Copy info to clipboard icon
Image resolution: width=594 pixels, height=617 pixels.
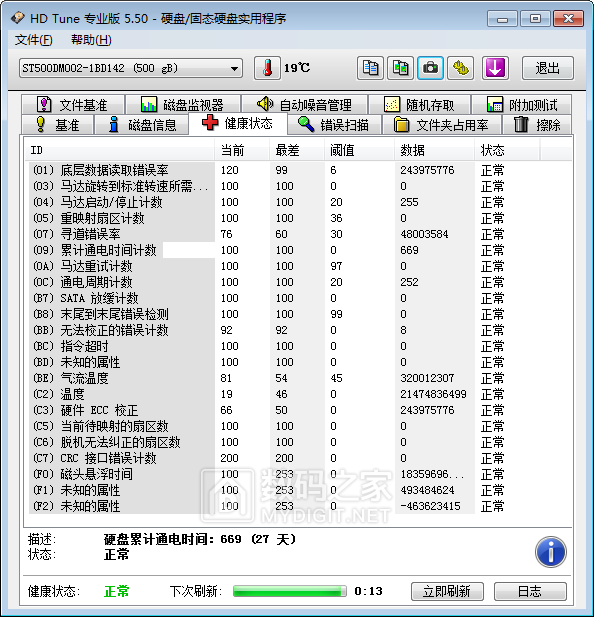coord(370,68)
